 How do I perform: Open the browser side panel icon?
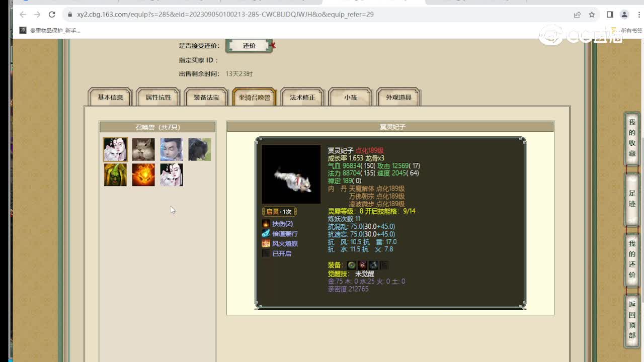coord(610,15)
